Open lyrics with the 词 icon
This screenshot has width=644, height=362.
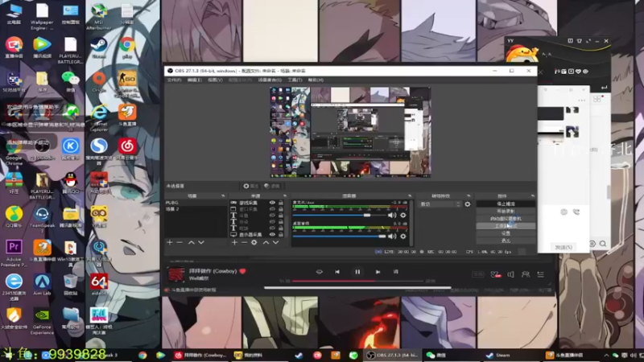point(396,272)
